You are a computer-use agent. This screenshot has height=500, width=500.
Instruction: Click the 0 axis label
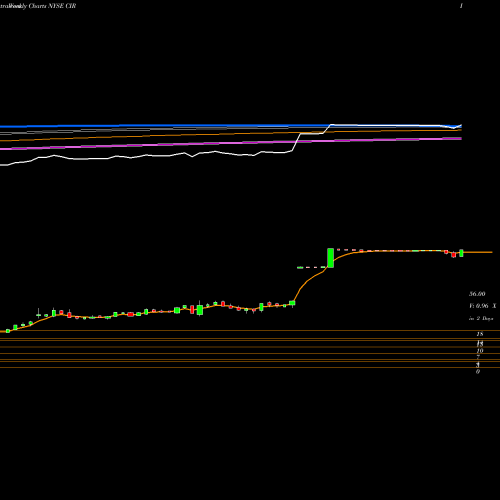coord(478,371)
